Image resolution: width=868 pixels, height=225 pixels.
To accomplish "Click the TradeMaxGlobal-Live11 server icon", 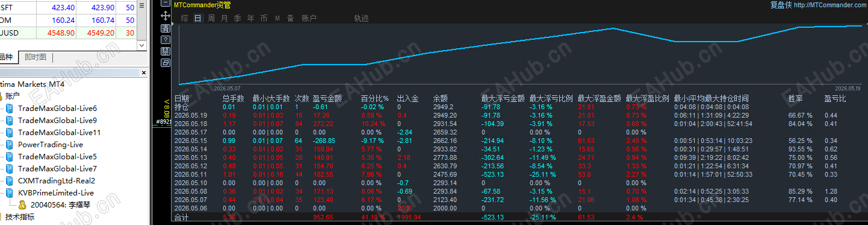I will (x=9, y=133).
